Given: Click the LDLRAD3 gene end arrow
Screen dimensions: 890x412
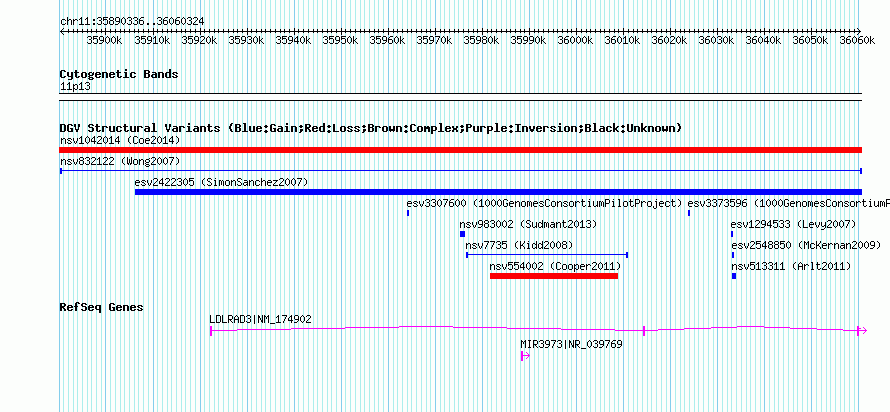Looking at the screenshot, I should [x=862, y=331].
